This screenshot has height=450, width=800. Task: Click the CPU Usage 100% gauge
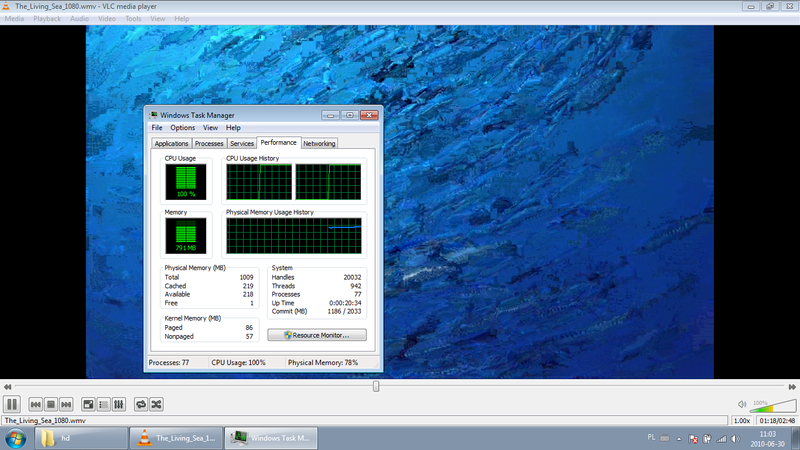pos(186,182)
